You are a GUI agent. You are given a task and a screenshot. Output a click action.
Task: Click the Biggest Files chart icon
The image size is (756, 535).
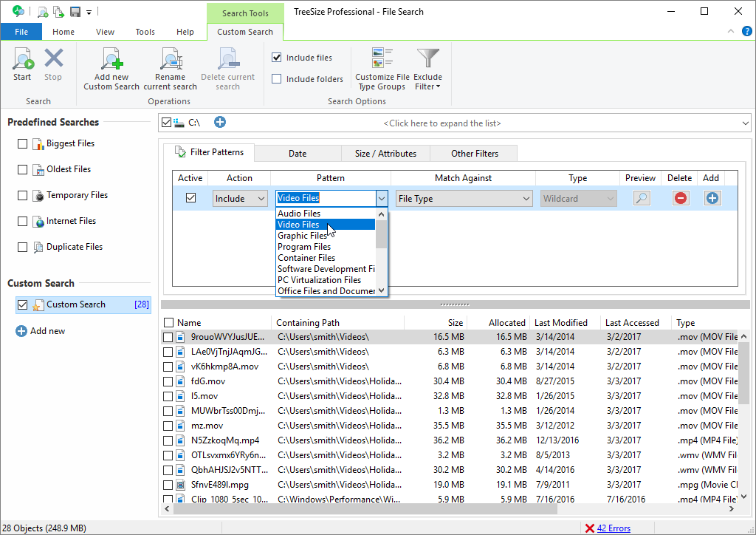pos(38,144)
